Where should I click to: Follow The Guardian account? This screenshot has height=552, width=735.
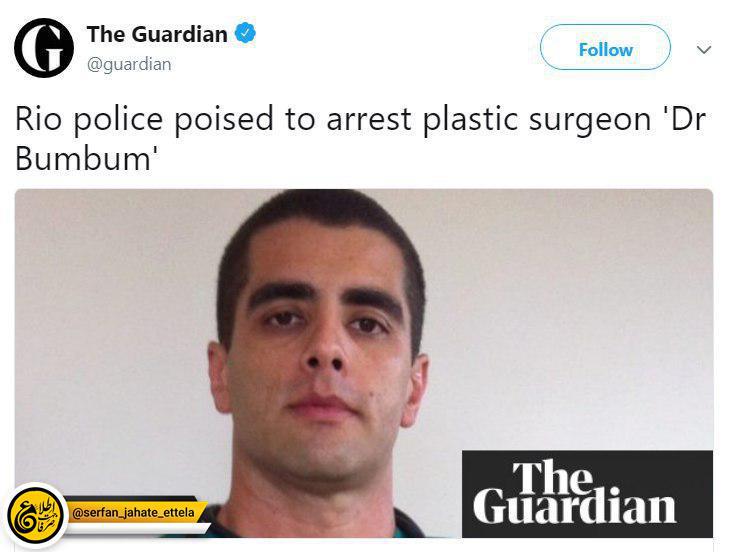point(605,47)
